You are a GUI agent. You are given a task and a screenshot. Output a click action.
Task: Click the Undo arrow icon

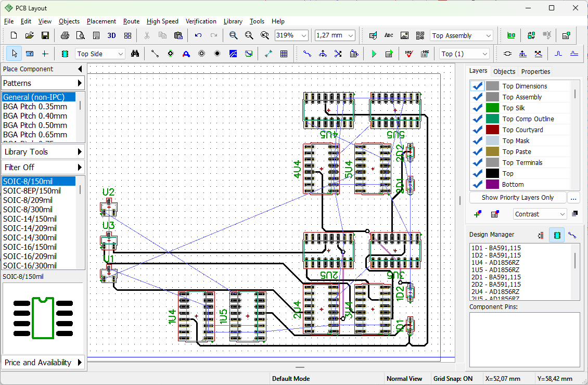click(x=198, y=35)
